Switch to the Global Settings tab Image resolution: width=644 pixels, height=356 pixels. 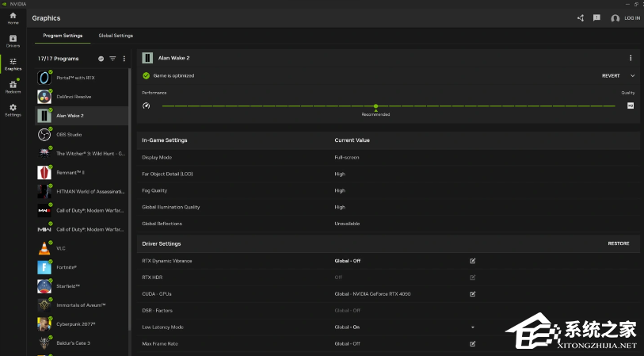pos(116,36)
